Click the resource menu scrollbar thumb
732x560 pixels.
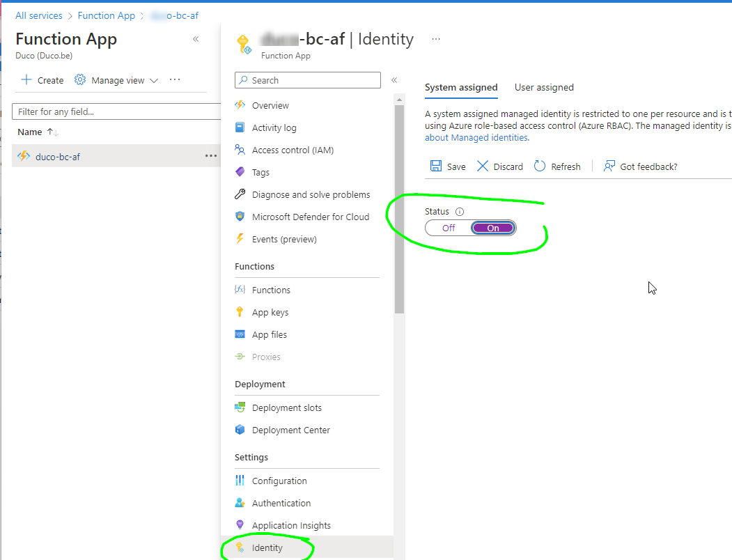coord(399,209)
